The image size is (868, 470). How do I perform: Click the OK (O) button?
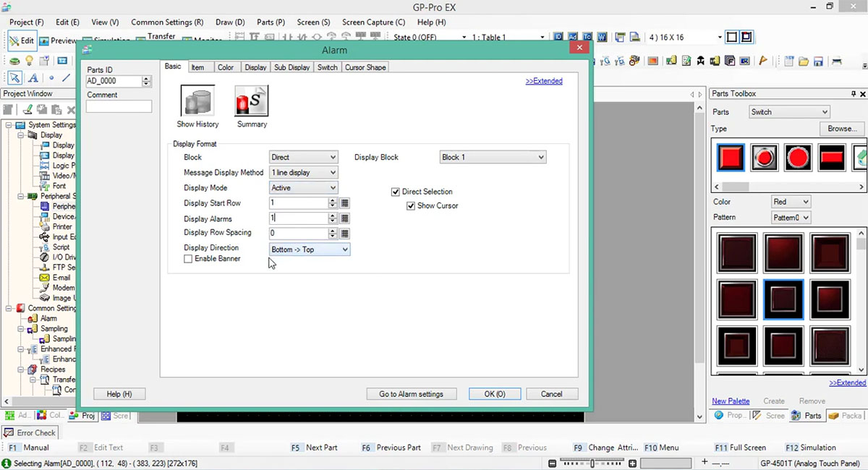click(495, 394)
